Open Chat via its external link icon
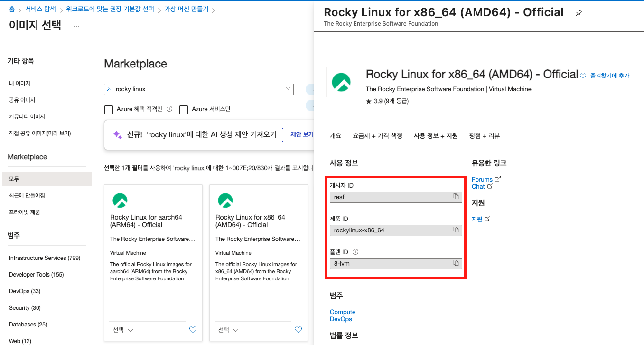 click(491, 186)
